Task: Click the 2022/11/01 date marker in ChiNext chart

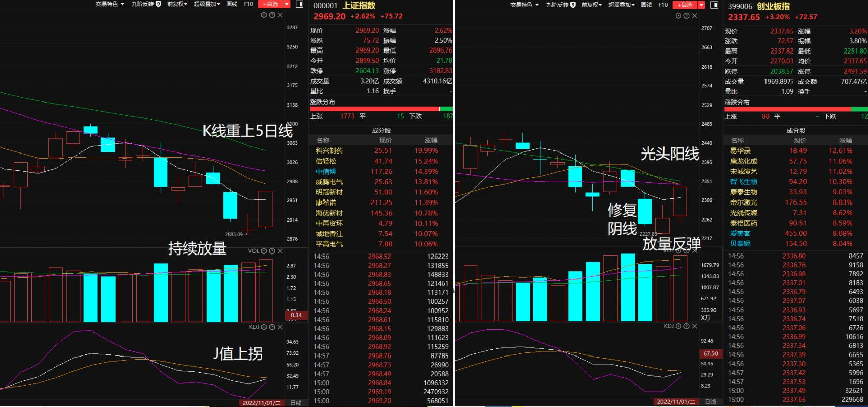Action: pos(676,402)
